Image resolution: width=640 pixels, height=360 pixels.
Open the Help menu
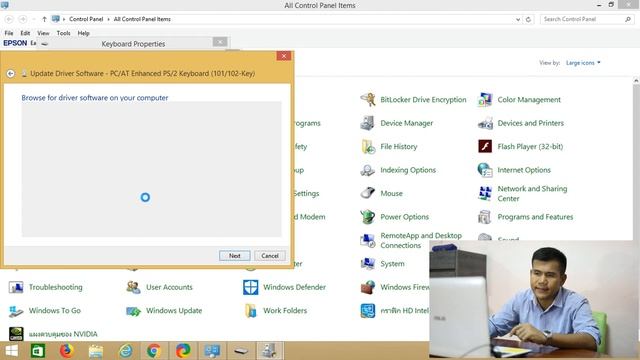84,33
